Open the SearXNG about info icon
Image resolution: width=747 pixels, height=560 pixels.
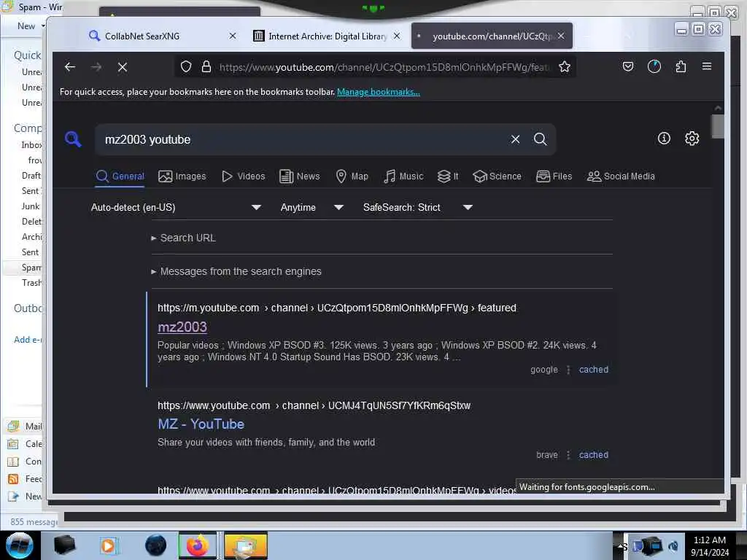pyautogui.click(x=664, y=138)
